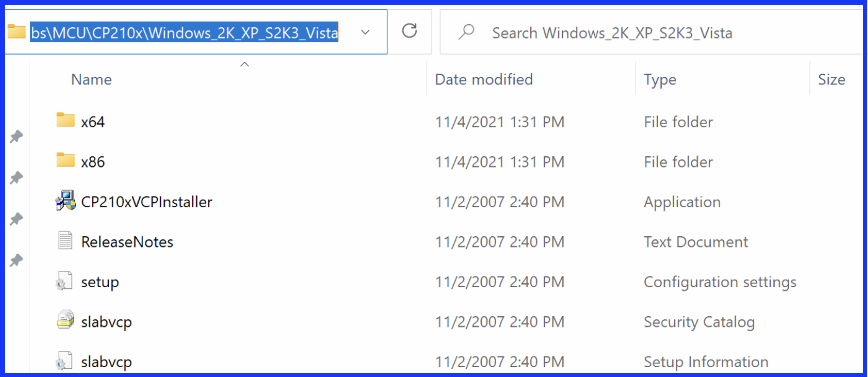This screenshot has width=868, height=377.
Task: Select the setup configuration settings icon
Action: point(64,280)
